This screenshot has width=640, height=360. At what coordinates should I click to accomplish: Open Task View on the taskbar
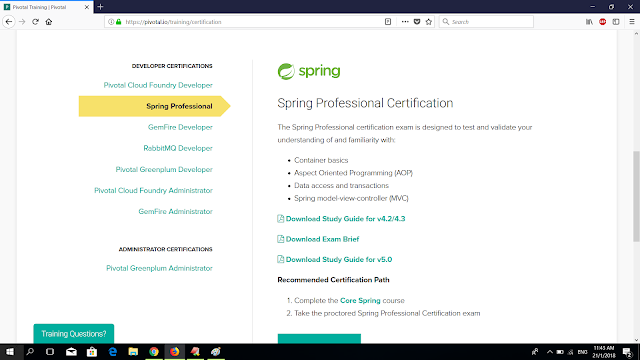coord(50,352)
